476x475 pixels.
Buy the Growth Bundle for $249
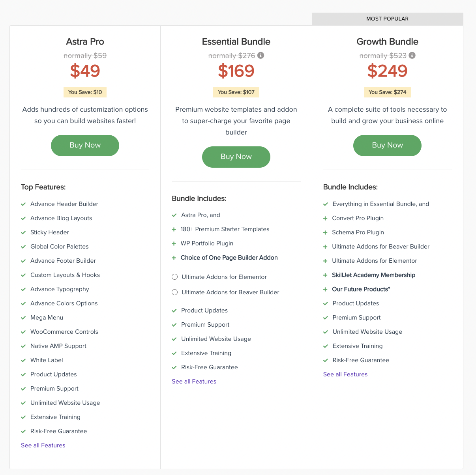pos(387,145)
